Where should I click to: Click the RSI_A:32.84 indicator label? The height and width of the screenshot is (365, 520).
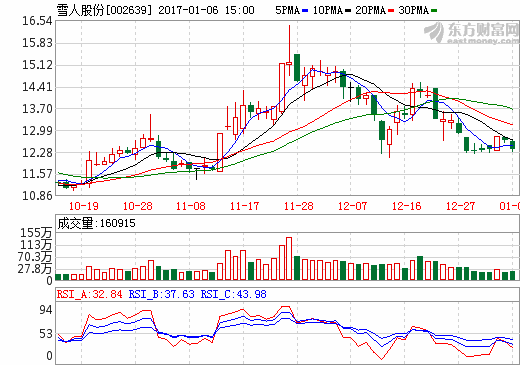89,294
